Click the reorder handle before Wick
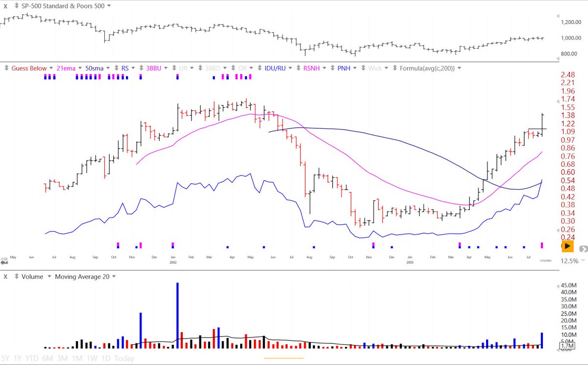This screenshot has width=588, height=365. coord(364,68)
